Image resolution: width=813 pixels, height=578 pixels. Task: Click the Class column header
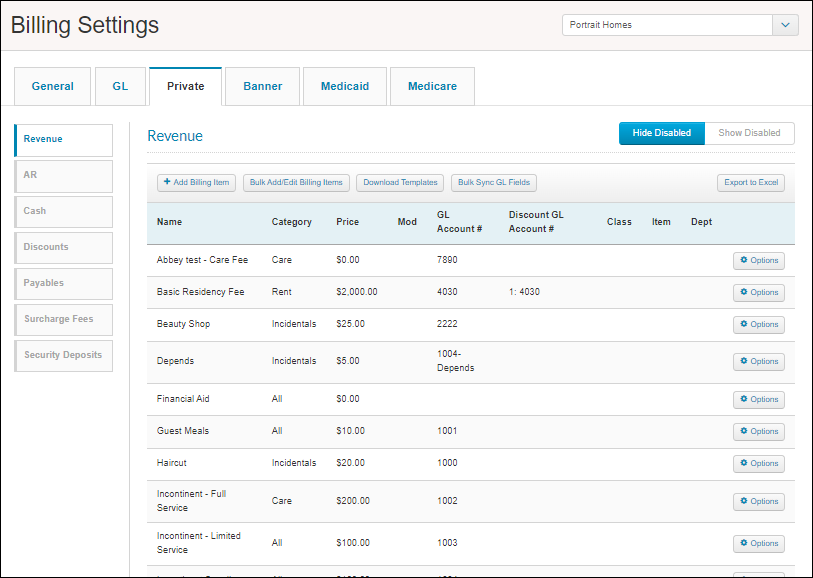point(619,222)
